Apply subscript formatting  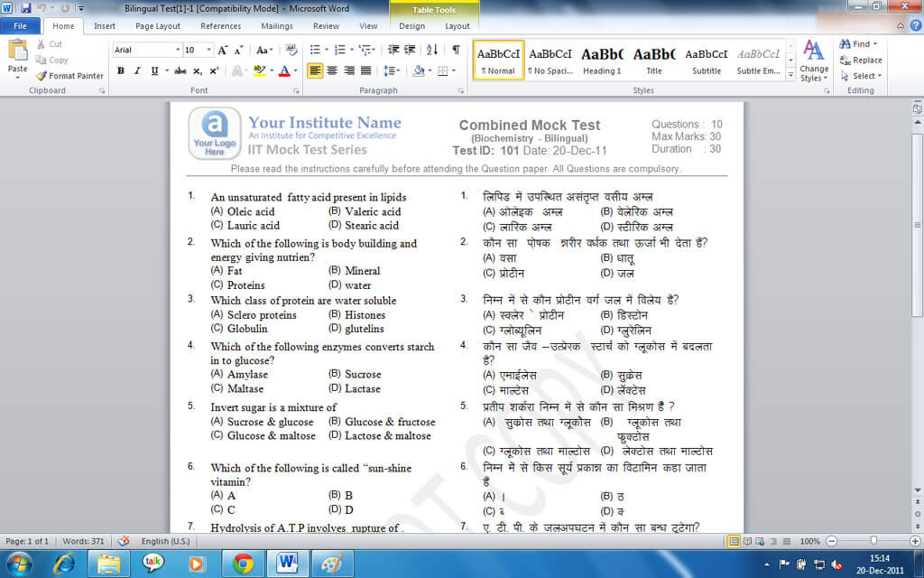pos(198,70)
